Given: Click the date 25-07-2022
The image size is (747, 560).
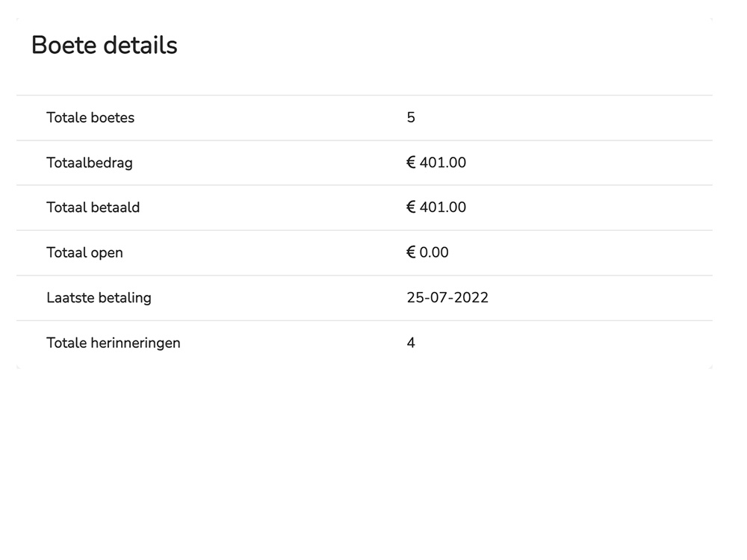Looking at the screenshot, I should pyautogui.click(x=447, y=298).
